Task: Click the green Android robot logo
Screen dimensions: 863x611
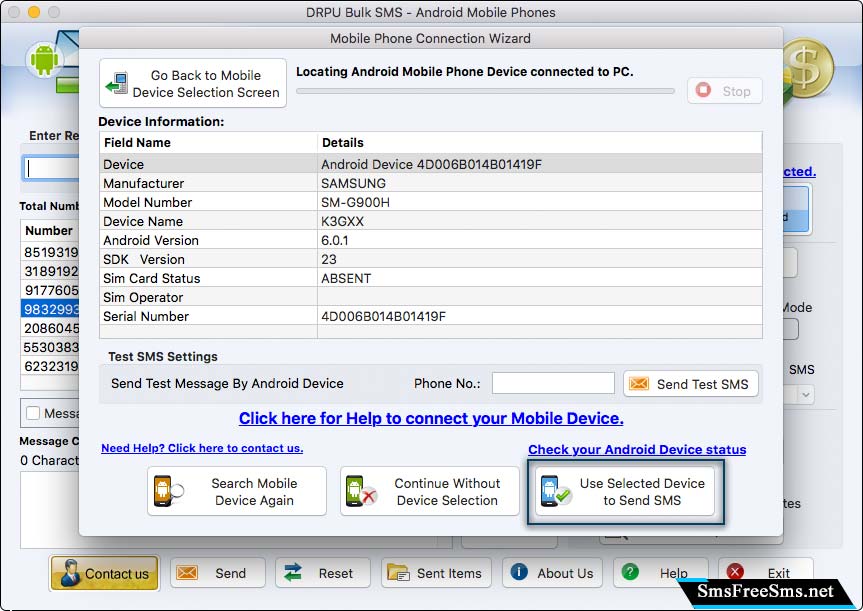Action: pos(44,59)
